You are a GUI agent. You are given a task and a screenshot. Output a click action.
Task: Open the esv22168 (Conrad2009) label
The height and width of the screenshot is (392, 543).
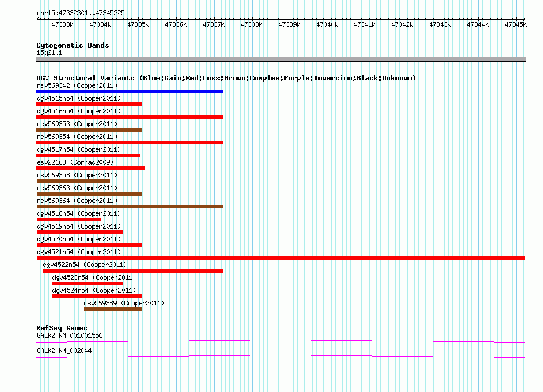coord(75,162)
